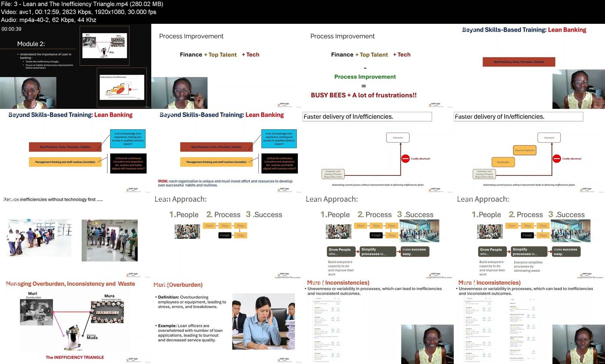Open the Mura Inconsistencies frame with one list column

coord(378,321)
